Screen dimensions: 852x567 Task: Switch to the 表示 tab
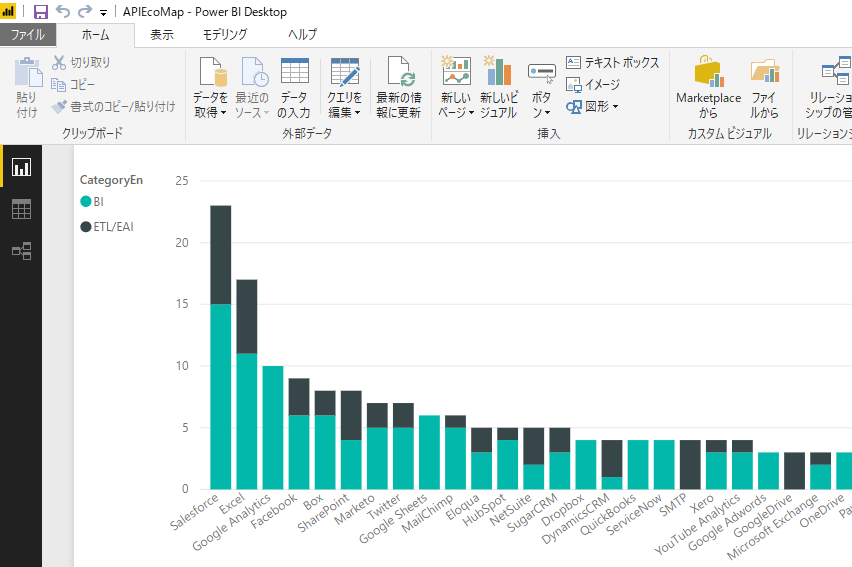[x=161, y=35]
